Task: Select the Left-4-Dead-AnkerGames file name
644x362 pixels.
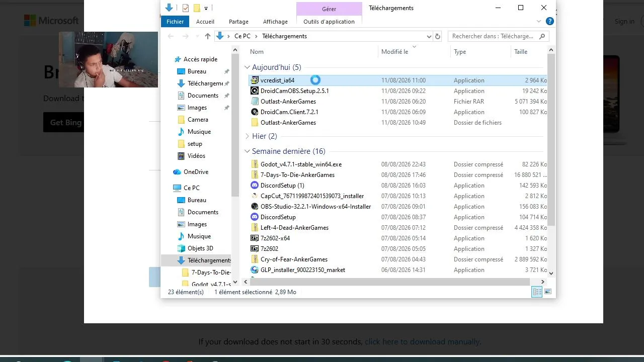Action: coord(294,228)
